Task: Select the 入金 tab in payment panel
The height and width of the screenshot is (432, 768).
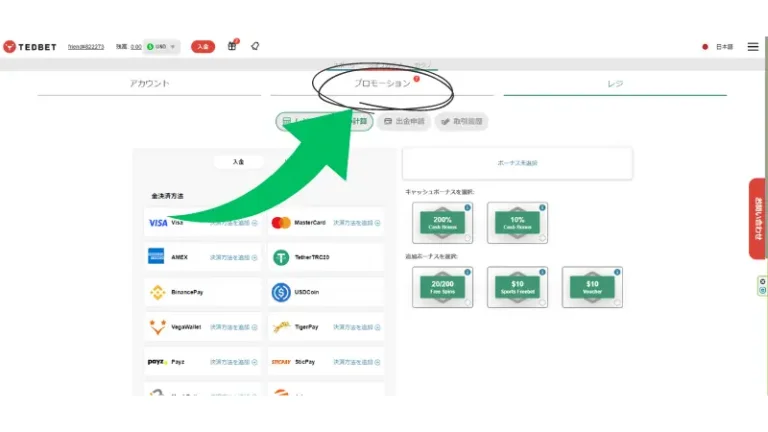Action: 239,162
